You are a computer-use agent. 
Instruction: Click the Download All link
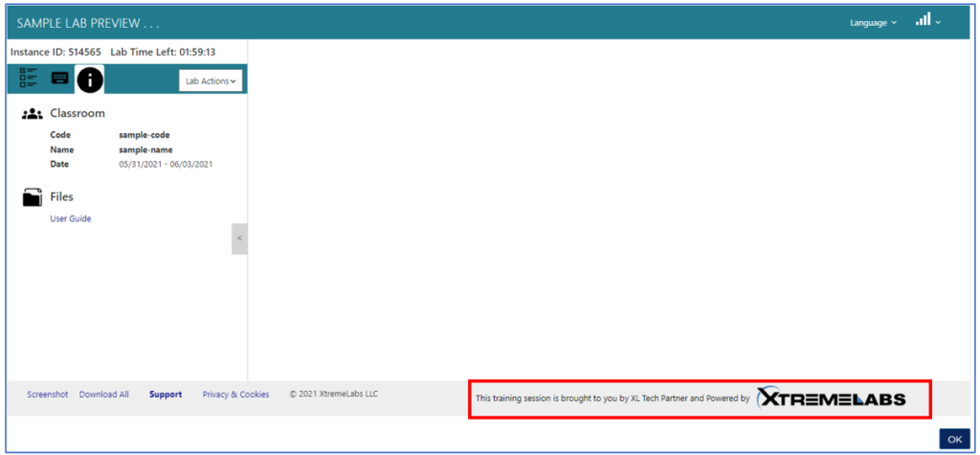pos(103,395)
